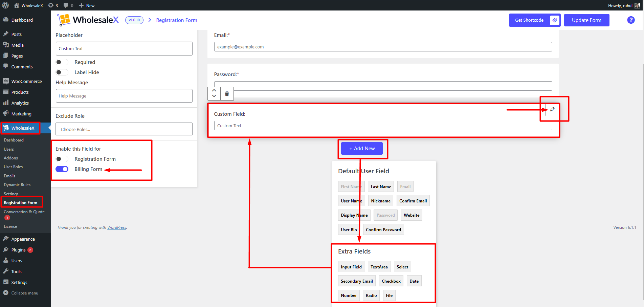Add the User Name field
This screenshot has height=307, width=644.
click(351, 201)
